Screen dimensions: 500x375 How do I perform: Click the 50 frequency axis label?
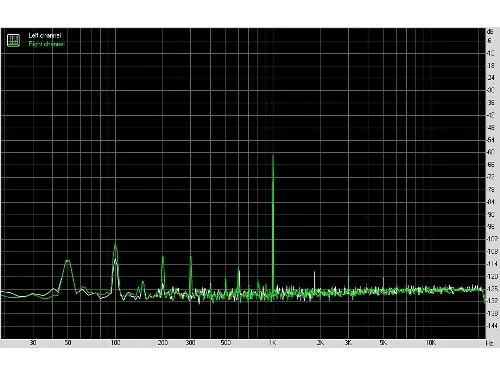pos(68,343)
